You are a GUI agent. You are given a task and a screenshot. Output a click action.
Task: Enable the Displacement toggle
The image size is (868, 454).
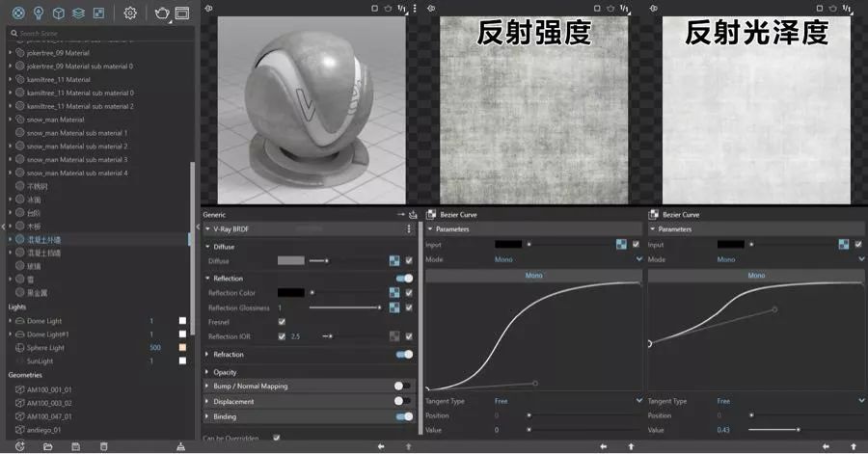pos(403,401)
